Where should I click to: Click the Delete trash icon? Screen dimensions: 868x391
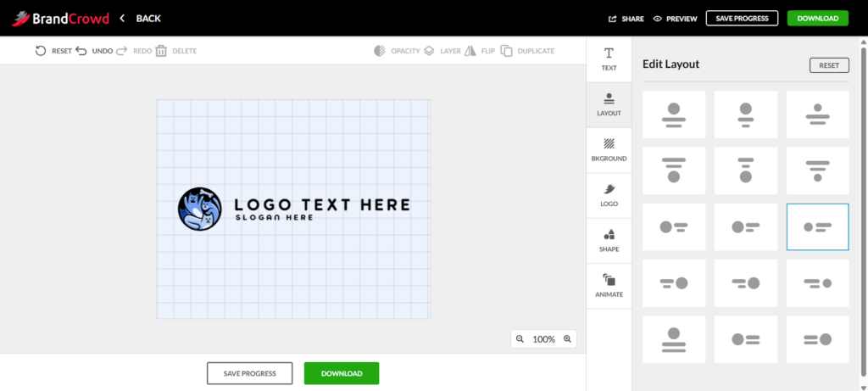pos(161,51)
